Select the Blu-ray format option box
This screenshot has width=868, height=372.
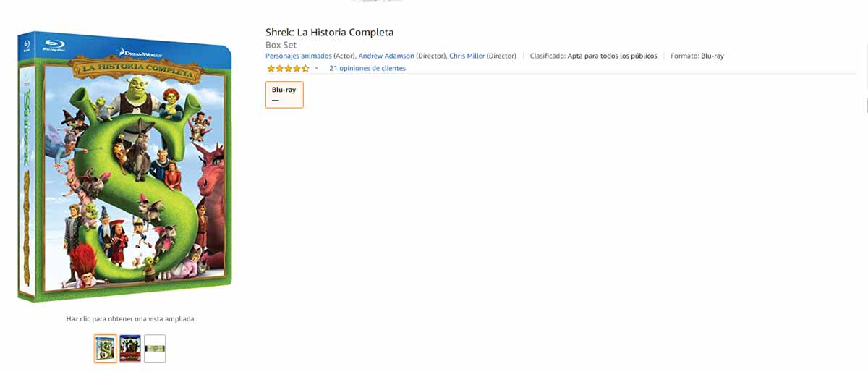click(x=284, y=95)
